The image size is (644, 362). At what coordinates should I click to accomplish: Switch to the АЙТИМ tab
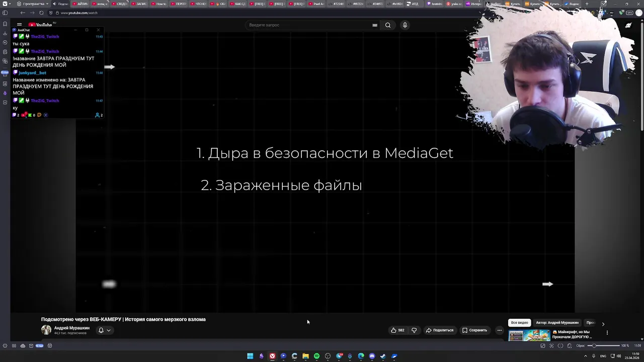80,4
